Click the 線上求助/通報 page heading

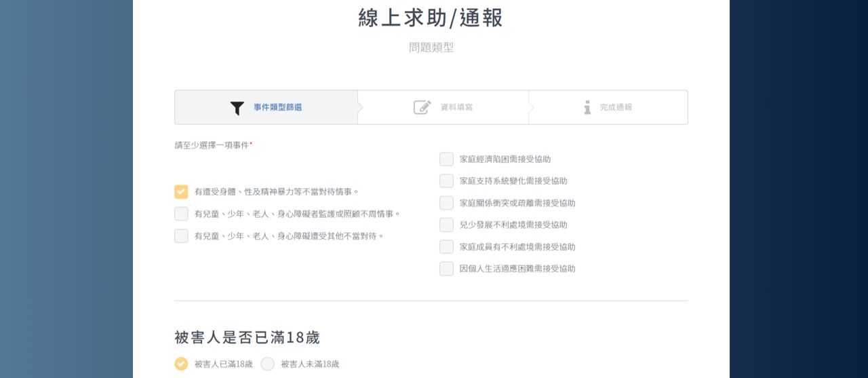[431, 18]
